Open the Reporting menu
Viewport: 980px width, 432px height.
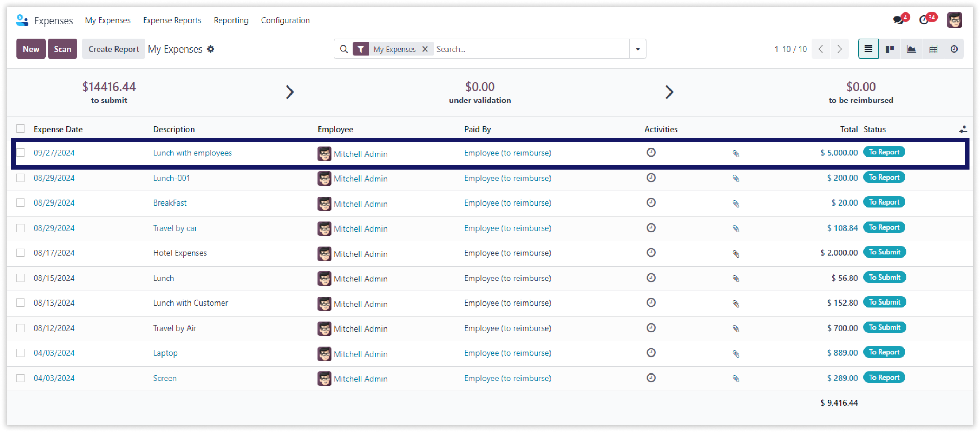231,20
